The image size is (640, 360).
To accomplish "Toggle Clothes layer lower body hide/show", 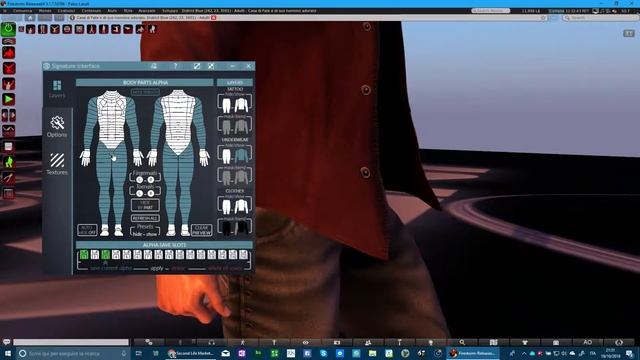I will pos(227,207).
